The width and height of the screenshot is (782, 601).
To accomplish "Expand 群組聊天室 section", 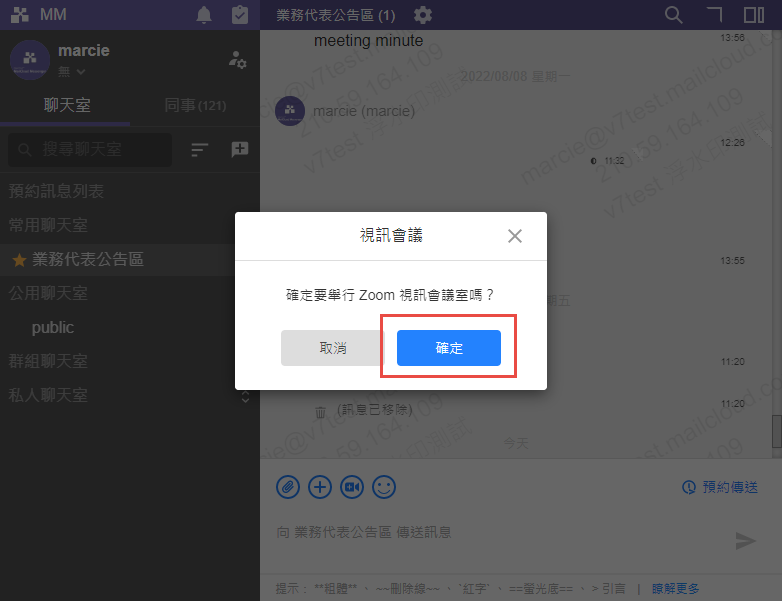I will [x=48, y=361].
